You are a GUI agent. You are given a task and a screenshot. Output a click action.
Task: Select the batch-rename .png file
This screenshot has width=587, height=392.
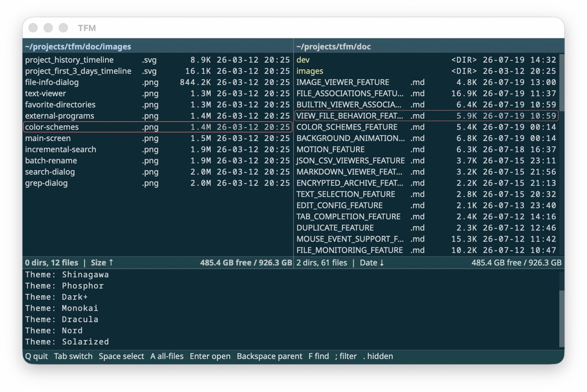pos(158,160)
